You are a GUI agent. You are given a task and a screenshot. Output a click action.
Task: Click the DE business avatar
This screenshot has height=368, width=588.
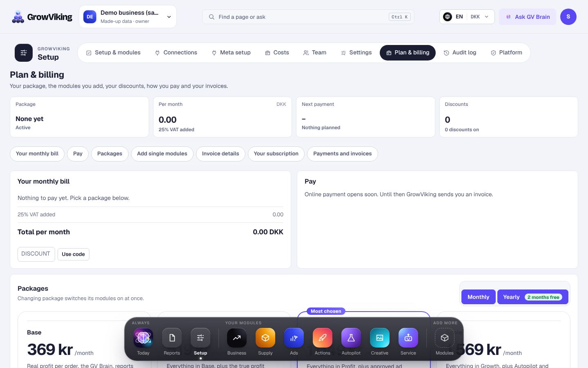(x=90, y=17)
